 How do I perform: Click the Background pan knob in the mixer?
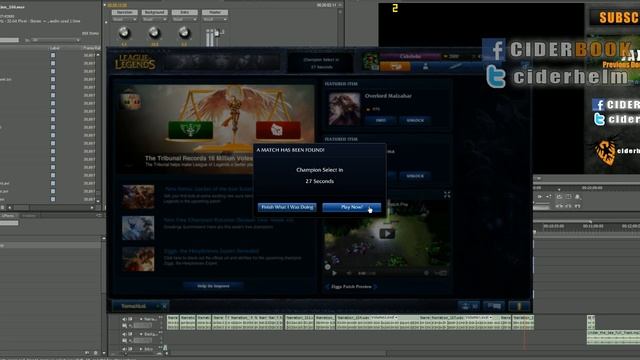coord(154,33)
